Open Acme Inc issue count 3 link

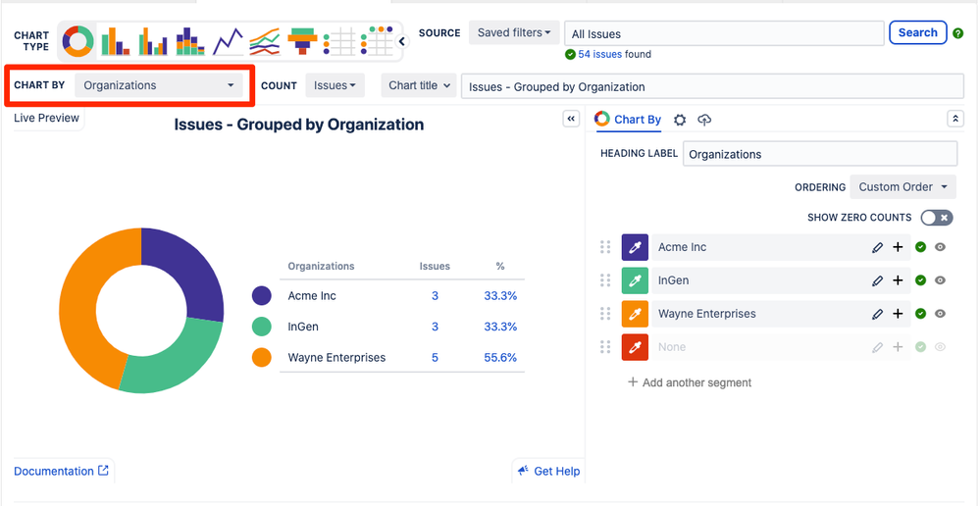point(435,296)
